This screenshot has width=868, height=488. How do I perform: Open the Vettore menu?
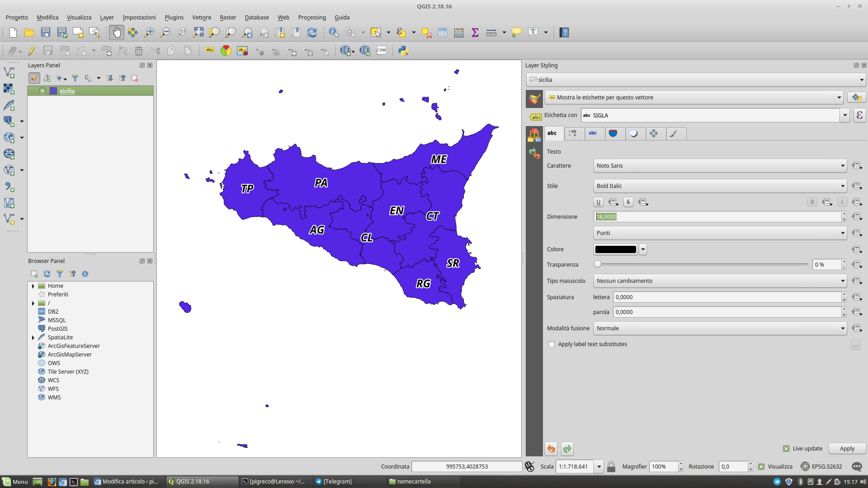click(x=202, y=17)
